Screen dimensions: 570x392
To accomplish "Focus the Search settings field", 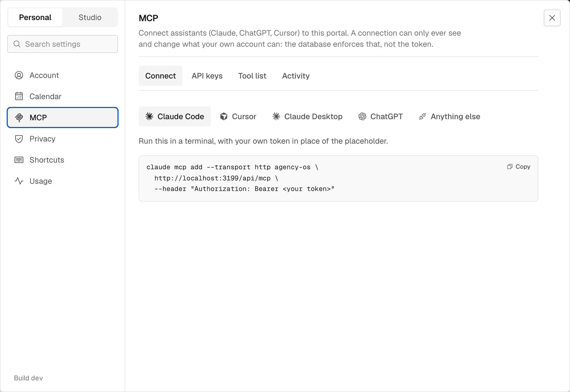I will tap(63, 44).
